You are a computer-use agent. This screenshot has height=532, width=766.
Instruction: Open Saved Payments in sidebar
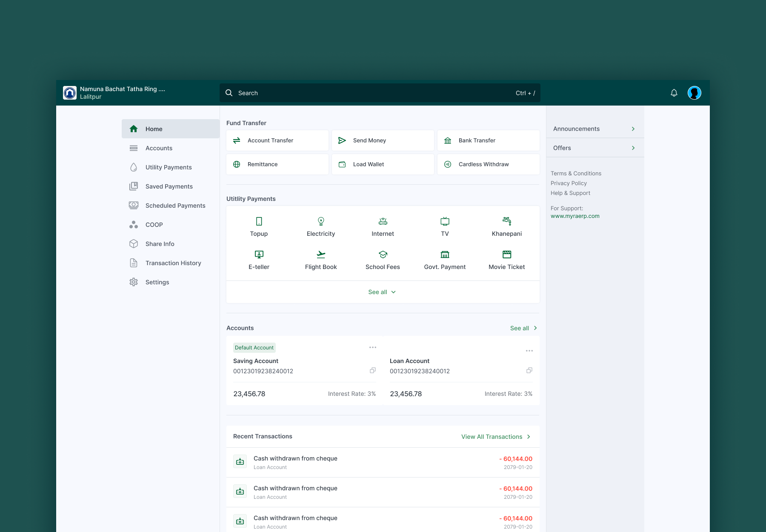[171, 186]
